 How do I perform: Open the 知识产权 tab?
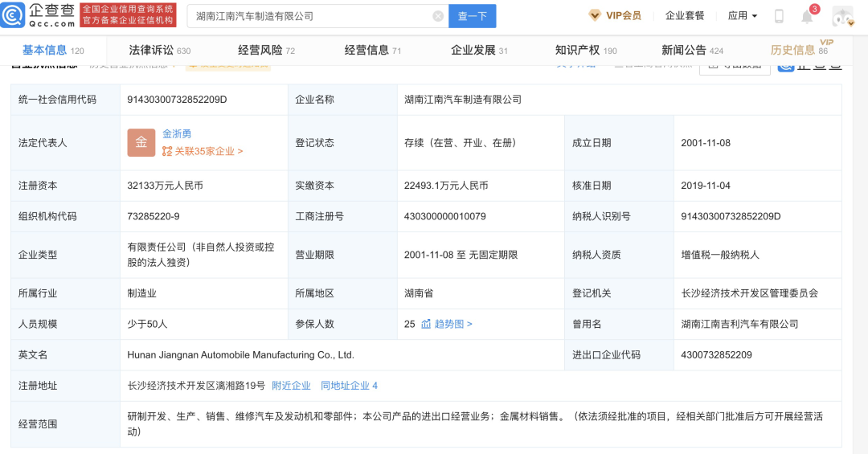(x=586, y=51)
